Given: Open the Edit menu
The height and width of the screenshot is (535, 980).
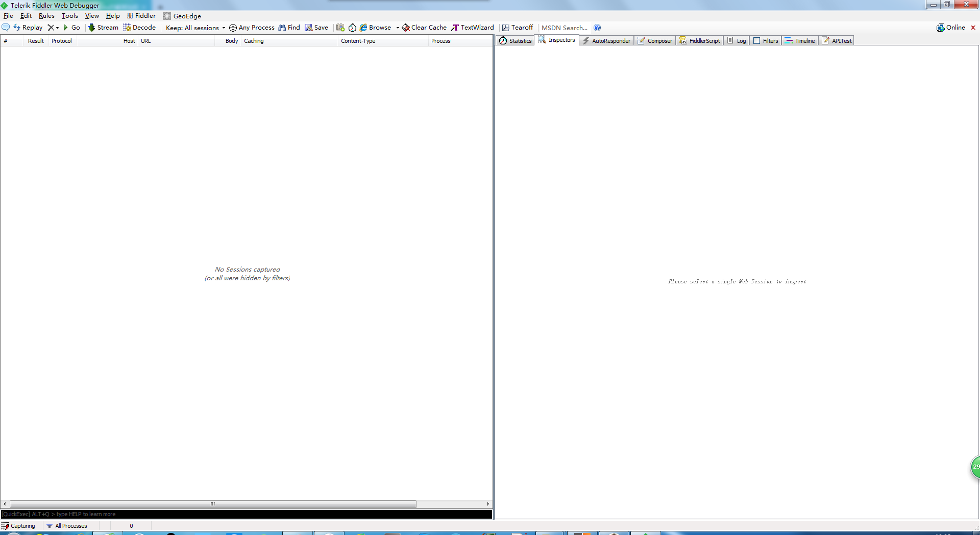Looking at the screenshot, I should [x=26, y=16].
